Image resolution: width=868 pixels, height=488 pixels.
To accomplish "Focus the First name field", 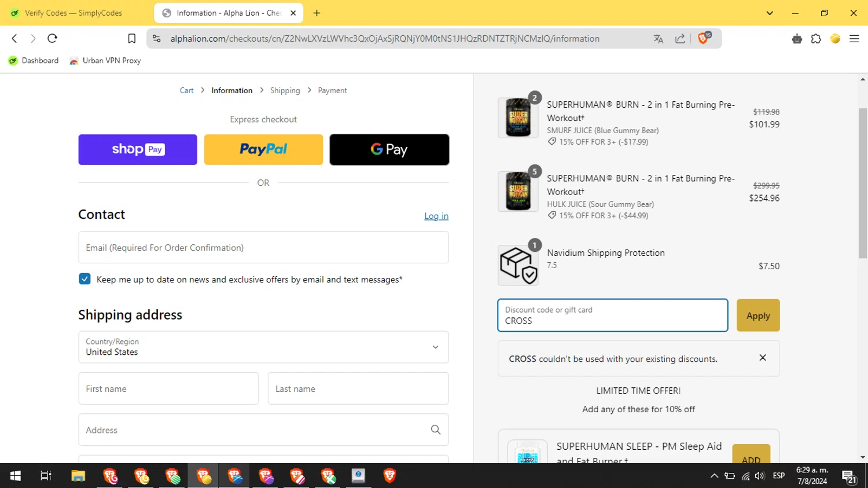I will (x=168, y=388).
